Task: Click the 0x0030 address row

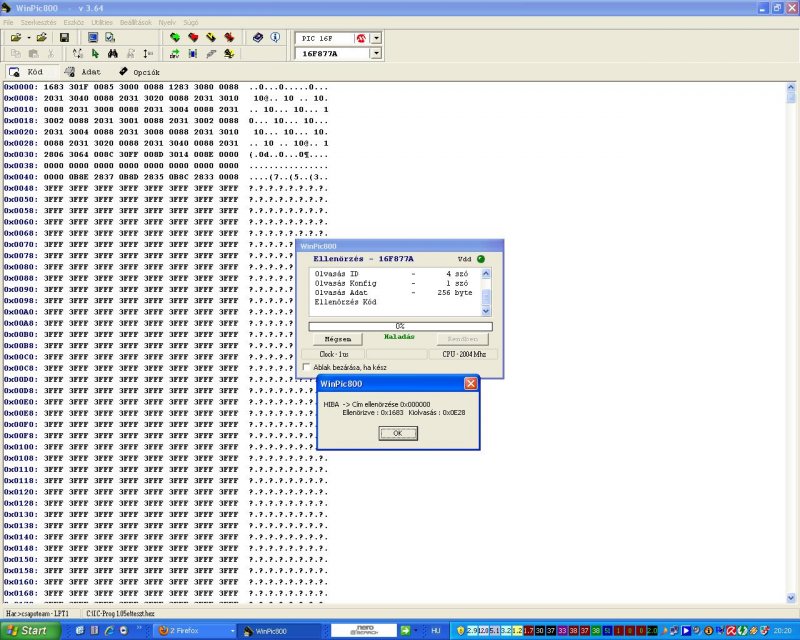Action: pos(166,155)
